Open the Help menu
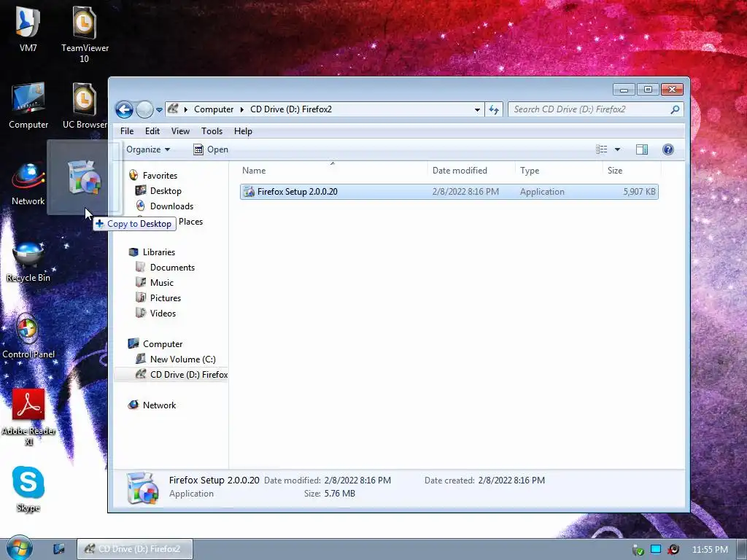The width and height of the screenshot is (747, 560). (243, 131)
